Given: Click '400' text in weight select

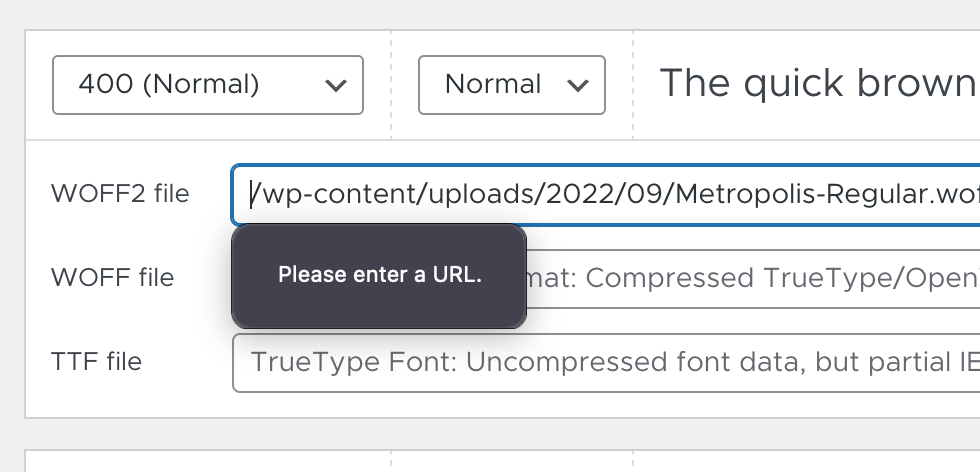Looking at the screenshot, I should click(105, 84).
